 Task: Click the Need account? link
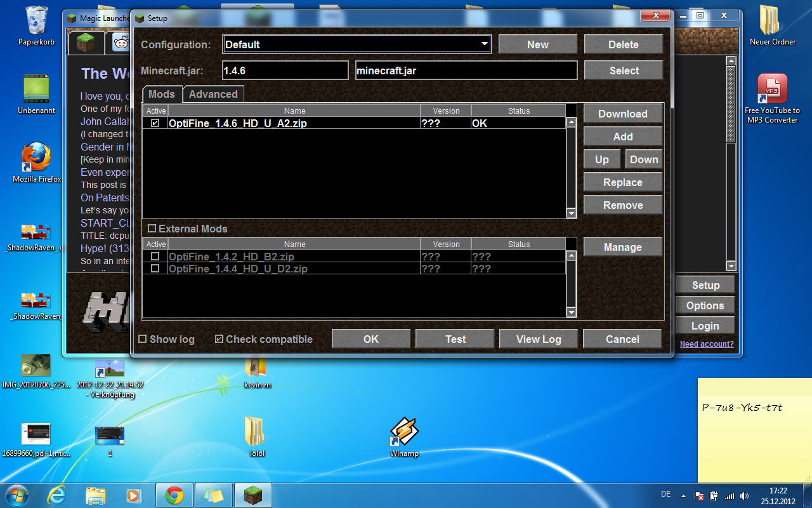click(x=706, y=344)
